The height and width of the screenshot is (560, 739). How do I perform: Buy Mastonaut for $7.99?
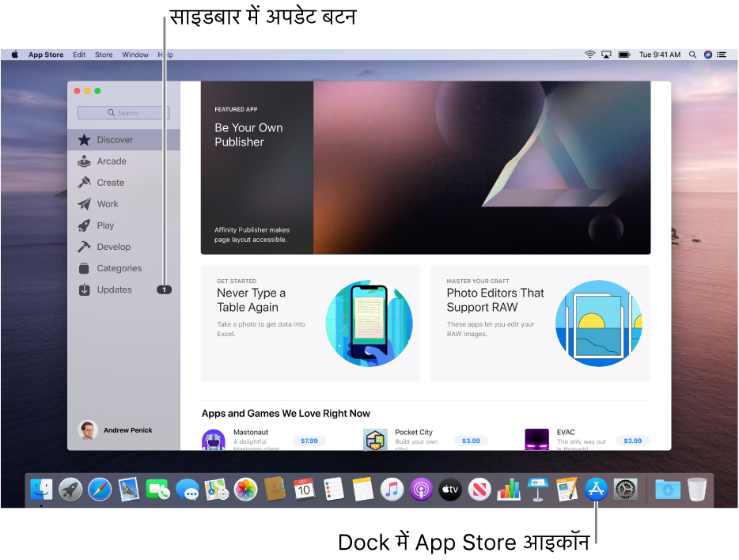(309, 441)
